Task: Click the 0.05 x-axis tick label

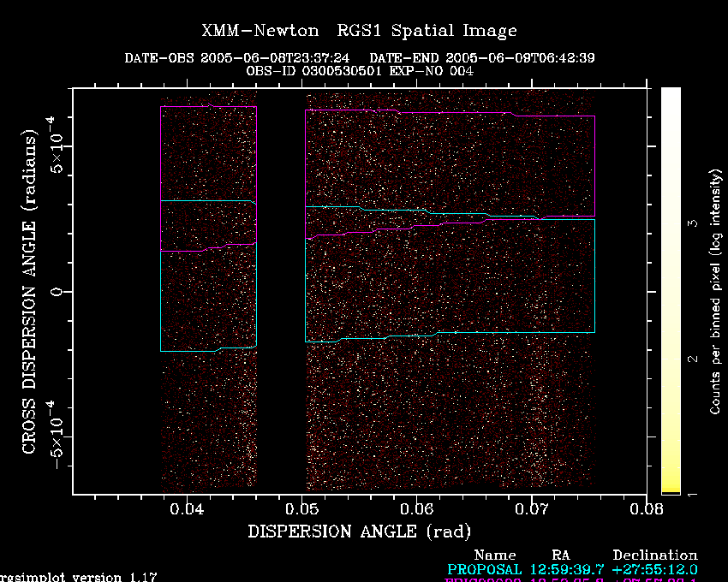Action: coord(301,509)
